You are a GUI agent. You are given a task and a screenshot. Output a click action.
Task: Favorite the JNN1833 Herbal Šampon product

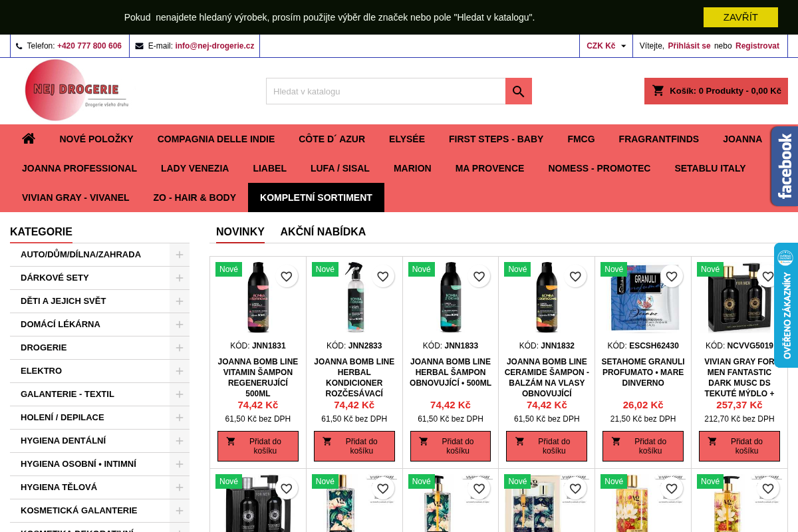(479, 277)
